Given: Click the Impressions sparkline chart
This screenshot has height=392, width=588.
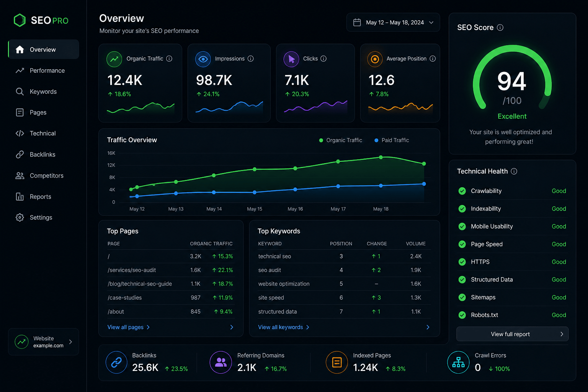Looking at the screenshot, I should point(229,107).
